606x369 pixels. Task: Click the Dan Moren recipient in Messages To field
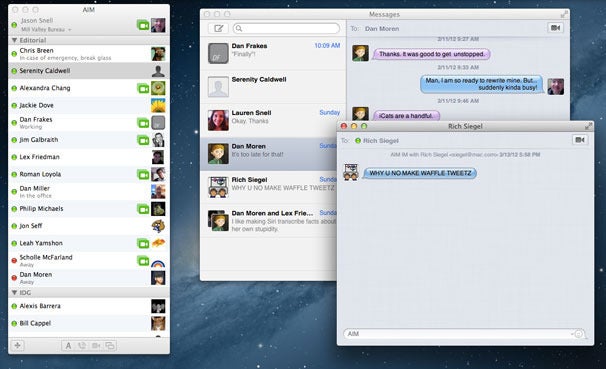382,29
